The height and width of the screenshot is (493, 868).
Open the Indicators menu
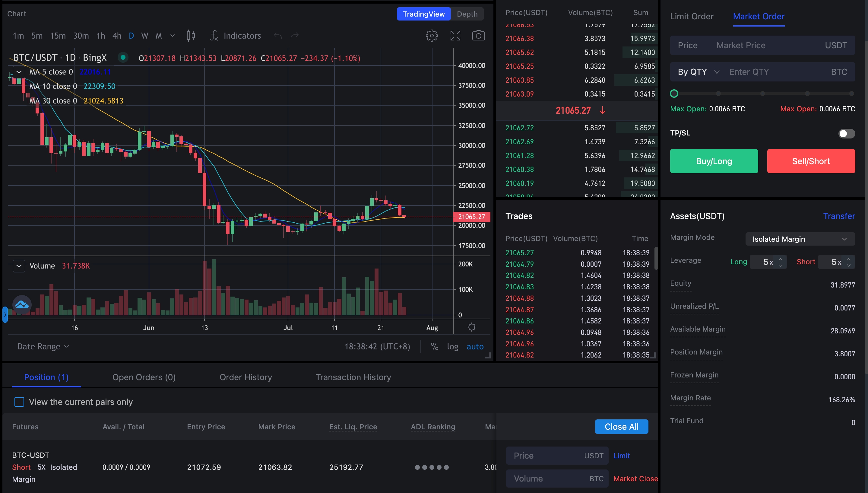(x=236, y=36)
